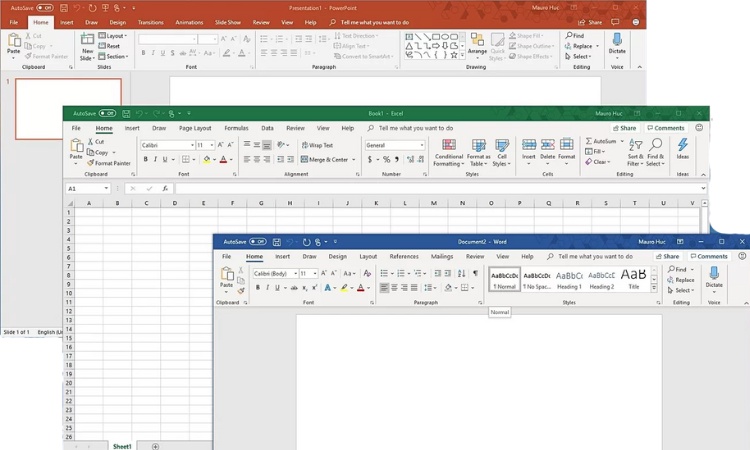Expand the Word Styles gallery

tap(654, 288)
